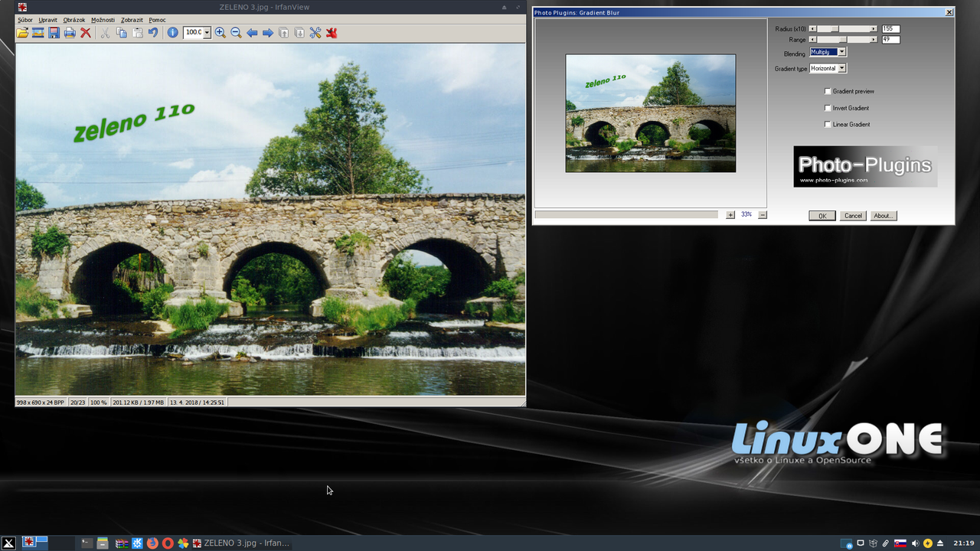Undo with the blue curved arrow icon

153,33
